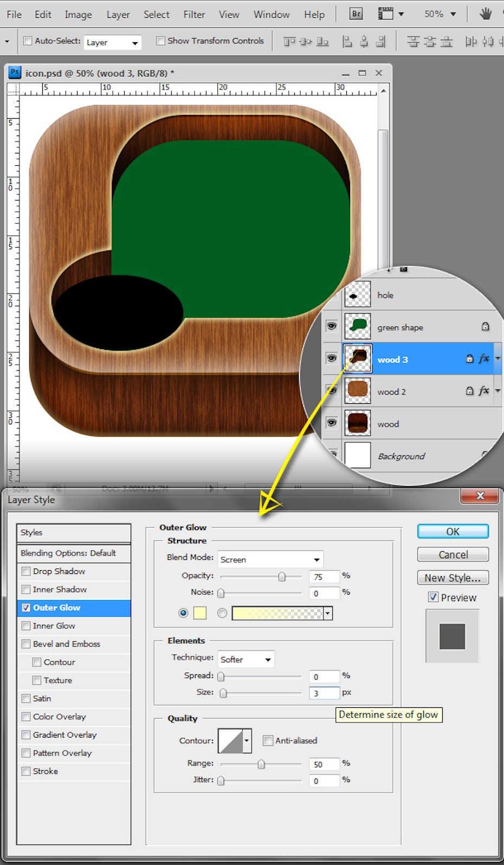Click the Align left edges icon
Viewport: 504px width, 865px height.
point(347,41)
